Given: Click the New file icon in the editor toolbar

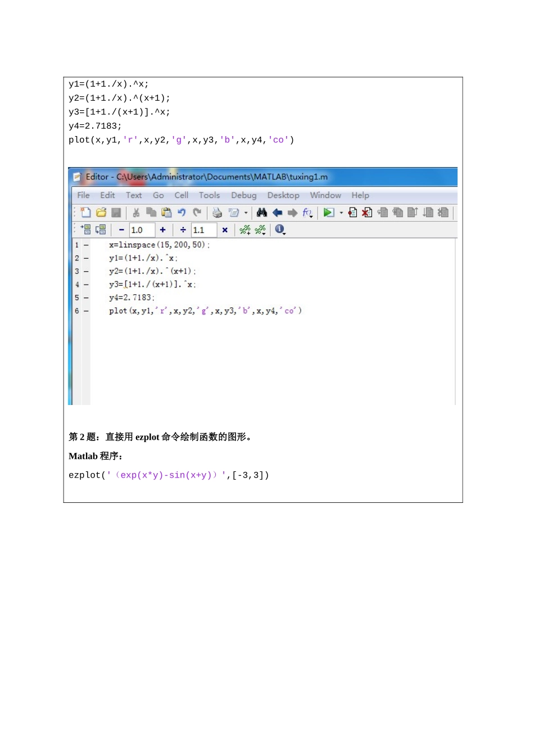Looking at the screenshot, I should tap(85, 213).
